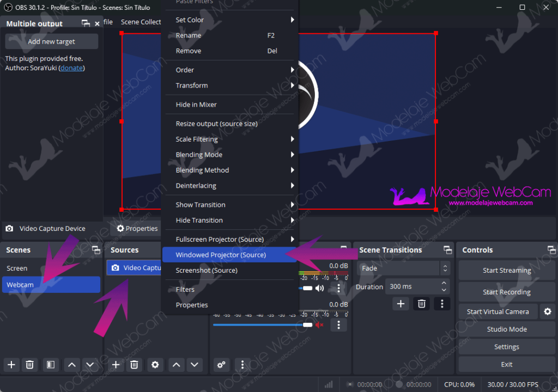Screen dimensions: 558x392
Task: Open the audio mixer menu dots at bottom
Action: [x=242, y=365]
